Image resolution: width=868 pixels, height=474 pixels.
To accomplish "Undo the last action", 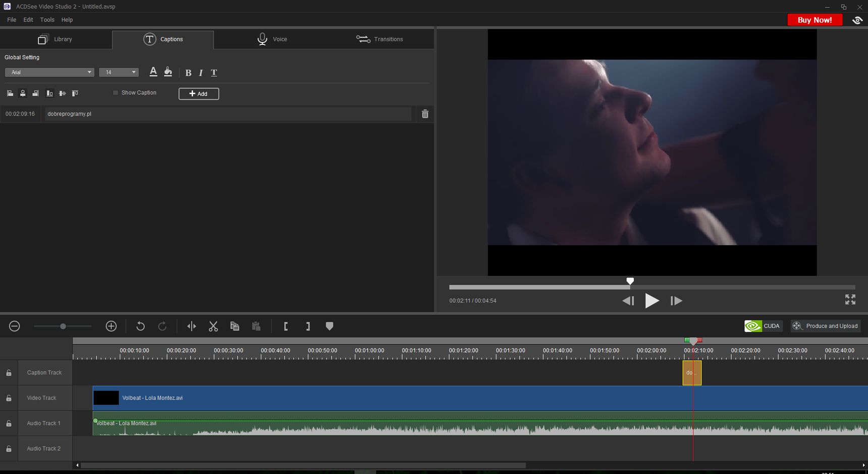I will click(140, 327).
